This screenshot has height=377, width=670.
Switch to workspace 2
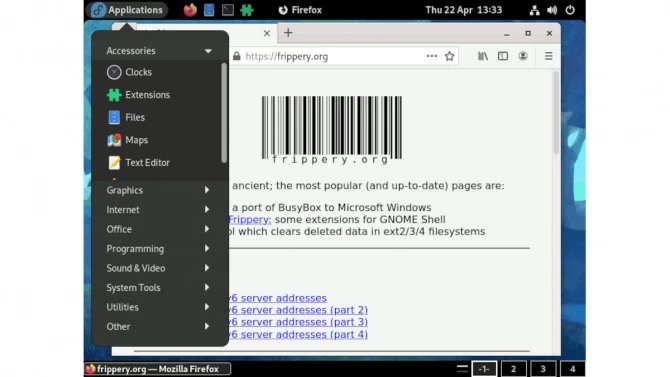[x=513, y=369]
